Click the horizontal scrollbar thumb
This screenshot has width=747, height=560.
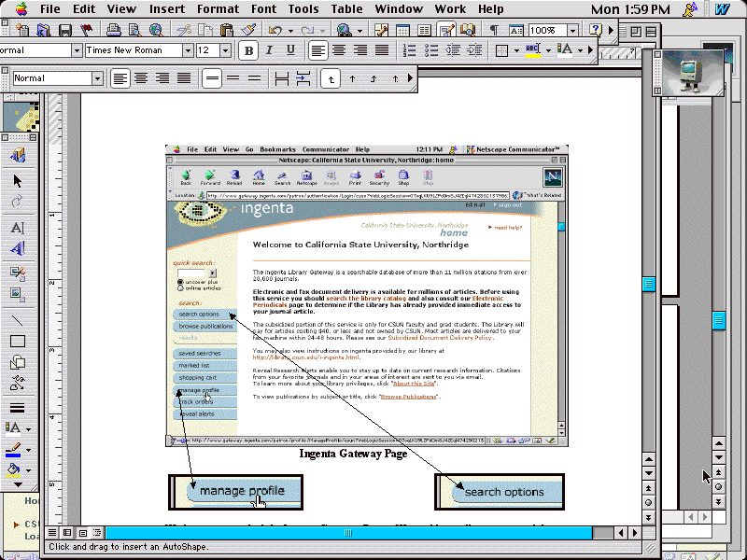point(348,533)
